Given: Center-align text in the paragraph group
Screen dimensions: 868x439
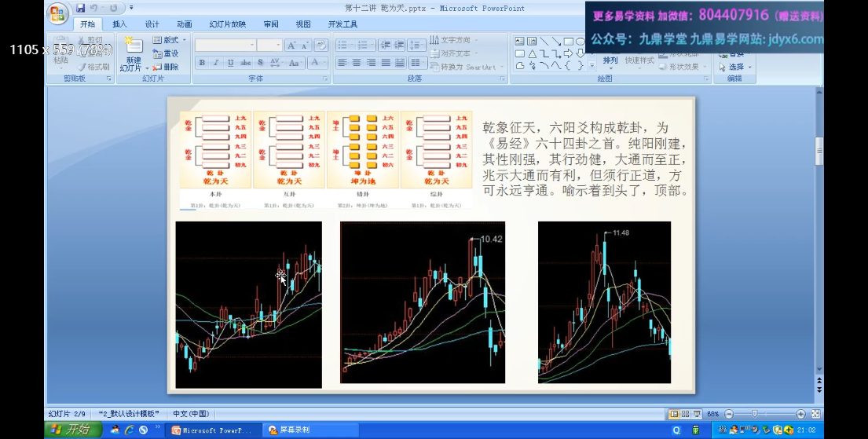Looking at the screenshot, I should (x=356, y=63).
